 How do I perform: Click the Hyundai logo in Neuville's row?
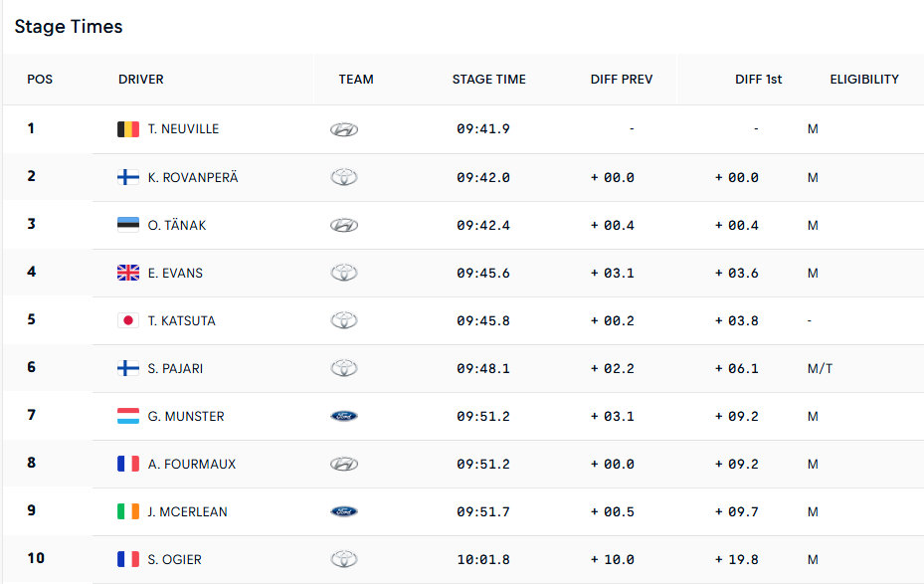[x=344, y=129]
